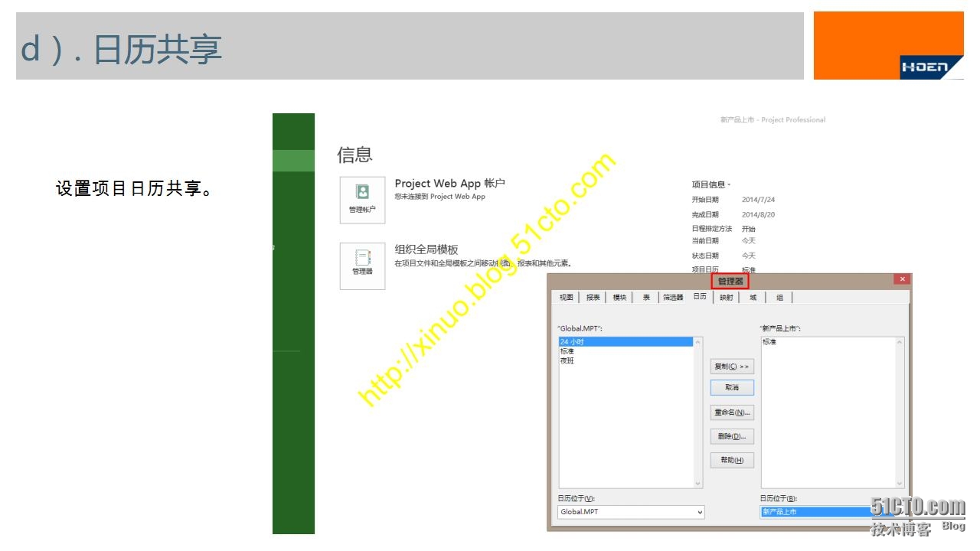Click down arrow of Global.MPT list scrollbar
This screenshot has width=980, height=551.
click(697, 484)
